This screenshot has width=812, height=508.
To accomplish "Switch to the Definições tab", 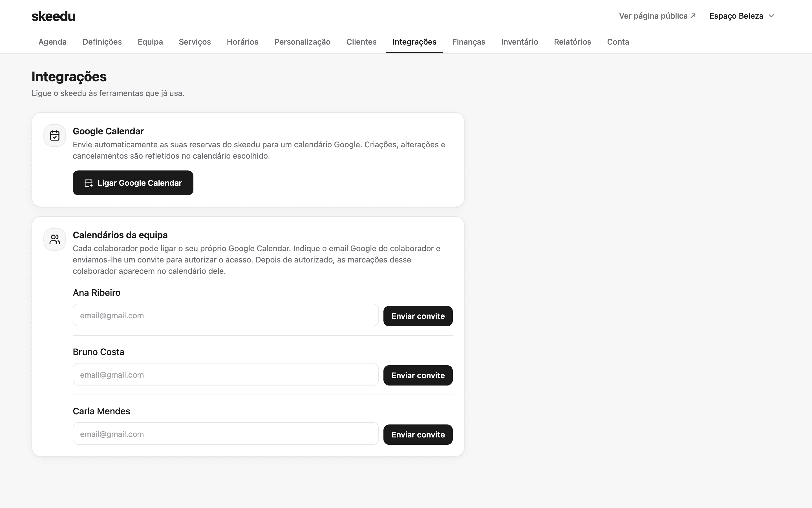I will pos(102,42).
